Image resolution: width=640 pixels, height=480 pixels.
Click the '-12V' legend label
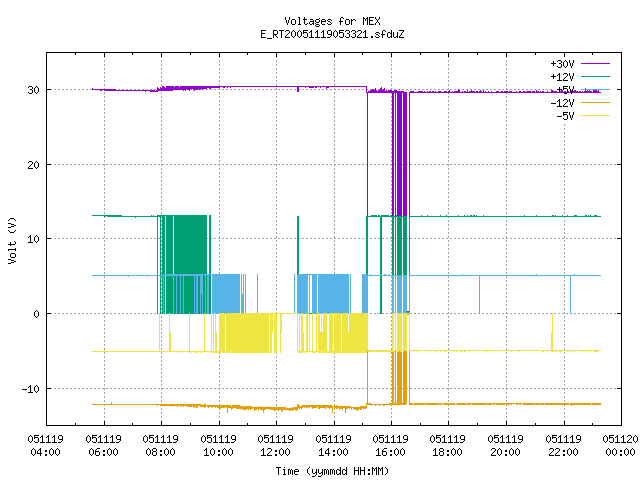pyautogui.click(x=562, y=103)
